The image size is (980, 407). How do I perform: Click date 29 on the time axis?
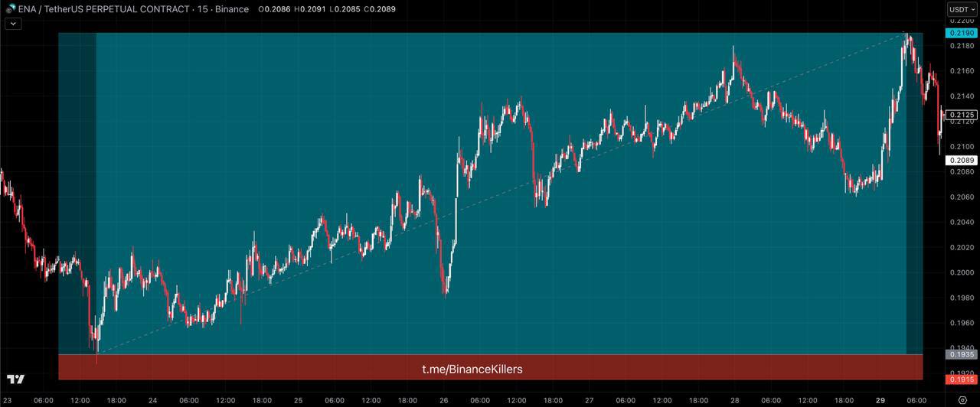tap(880, 400)
